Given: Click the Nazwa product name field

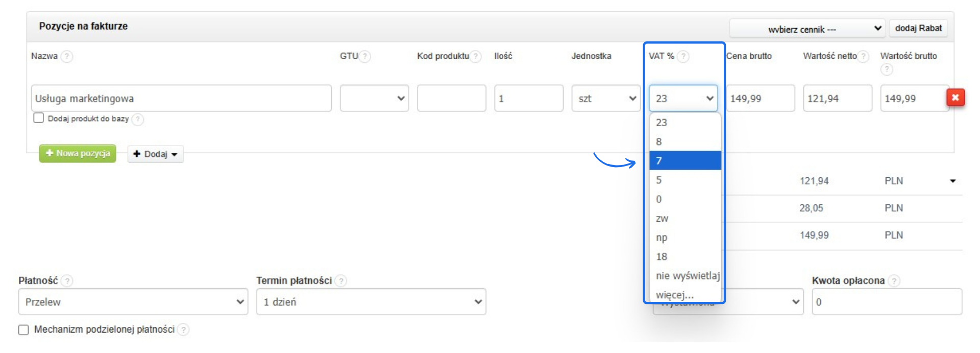Looking at the screenshot, I should coord(181,98).
